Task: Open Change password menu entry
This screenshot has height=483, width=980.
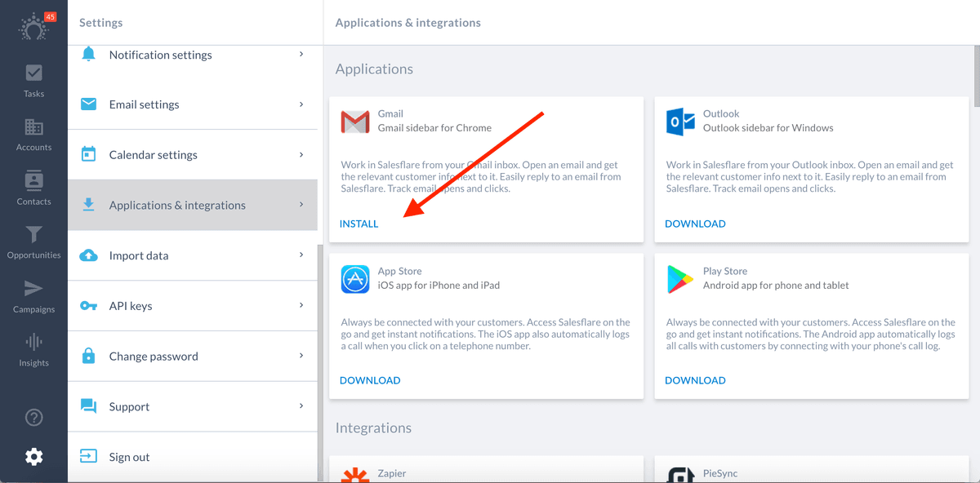Action: [192, 357]
